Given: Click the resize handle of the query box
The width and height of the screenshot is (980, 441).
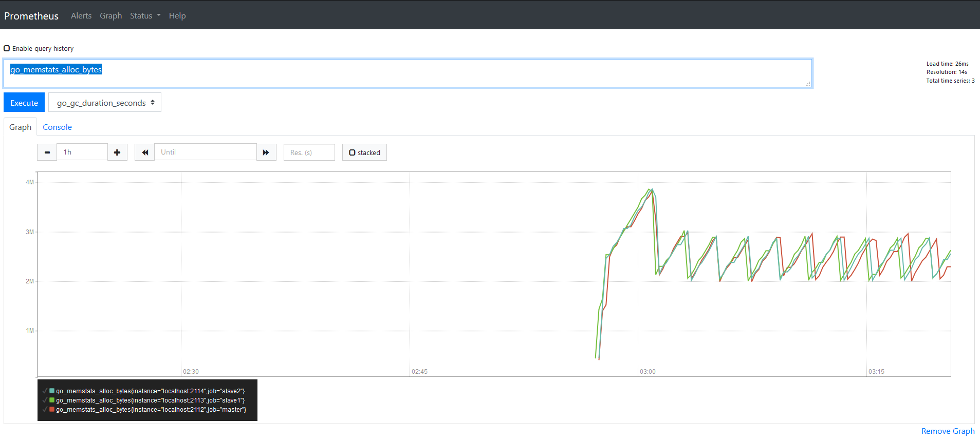Looking at the screenshot, I should (x=808, y=84).
